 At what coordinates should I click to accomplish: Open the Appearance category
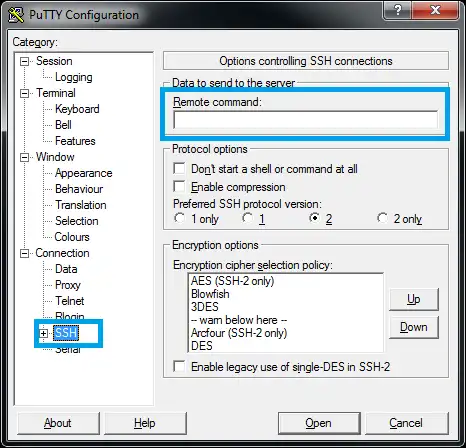[84, 173]
